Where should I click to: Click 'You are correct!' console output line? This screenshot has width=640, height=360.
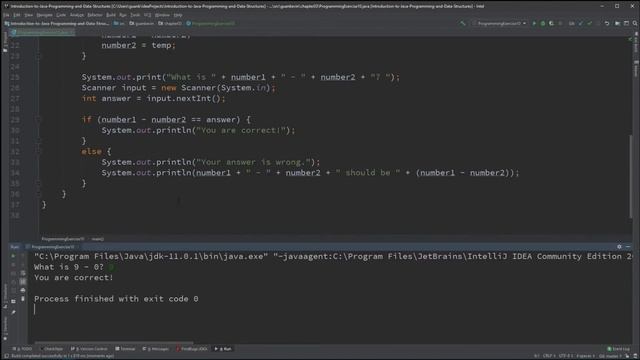click(73, 278)
